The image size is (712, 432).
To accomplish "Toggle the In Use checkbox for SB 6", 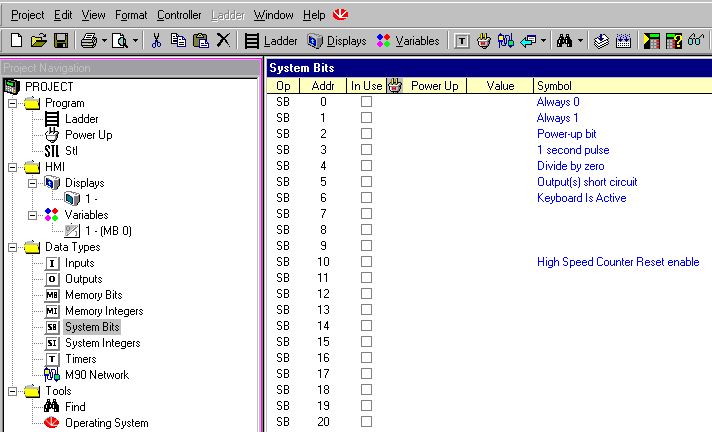I will [x=366, y=198].
